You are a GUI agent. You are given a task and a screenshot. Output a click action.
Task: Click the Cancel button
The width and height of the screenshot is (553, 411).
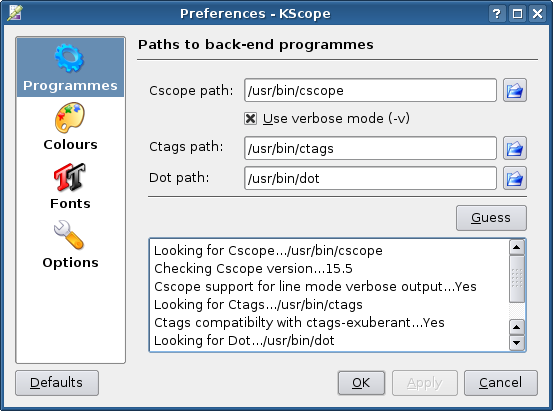(x=501, y=383)
